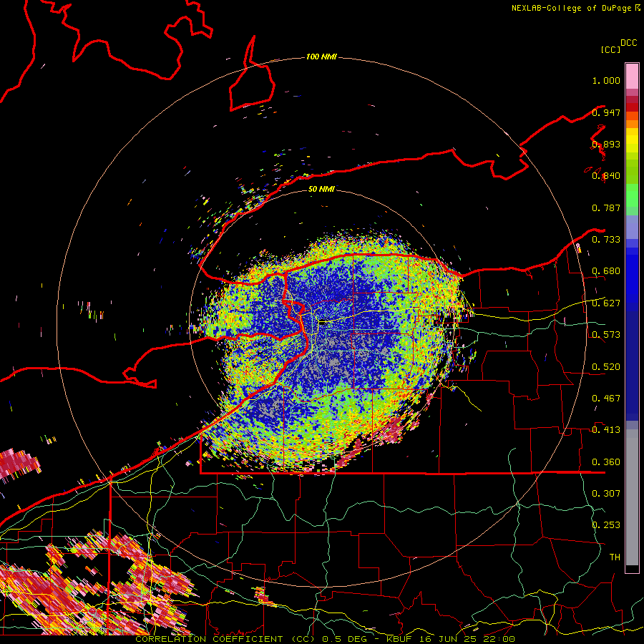Viewport: 644px width, 644px height.
Task: Click the NEXLAB-College of DuPage label
Action: pos(576,8)
